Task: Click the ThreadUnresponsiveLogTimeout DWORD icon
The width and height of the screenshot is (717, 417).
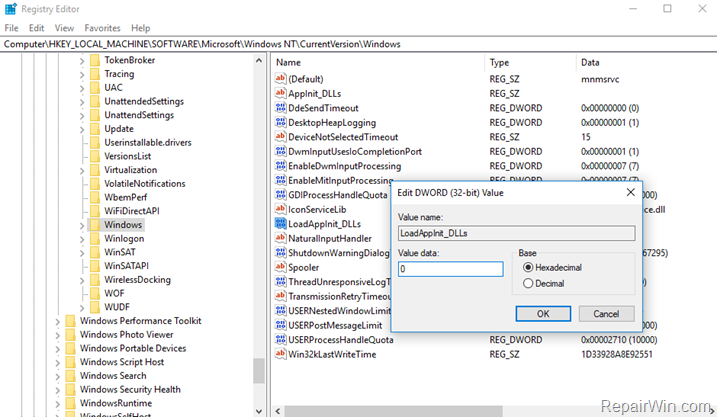Action: (280, 282)
